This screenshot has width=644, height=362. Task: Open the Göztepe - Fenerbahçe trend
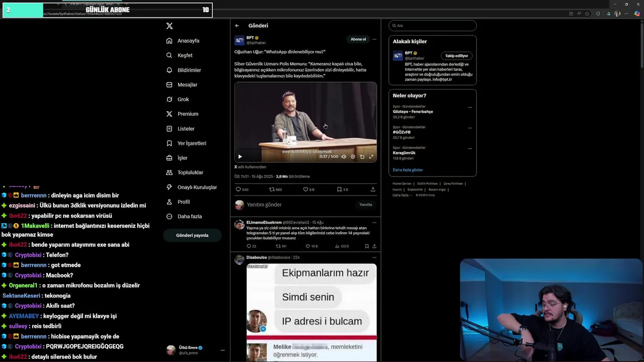[x=413, y=112]
